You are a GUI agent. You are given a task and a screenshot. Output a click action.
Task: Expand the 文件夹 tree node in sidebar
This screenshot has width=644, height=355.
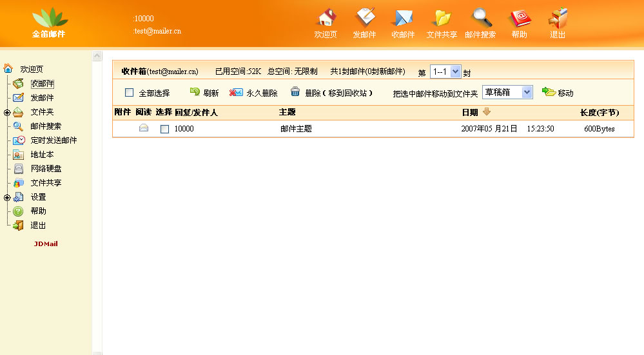click(x=7, y=112)
